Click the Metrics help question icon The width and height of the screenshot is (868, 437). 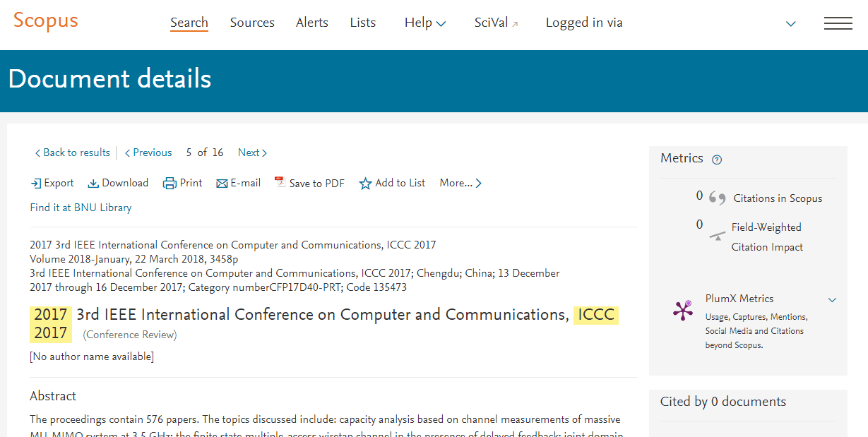pyautogui.click(x=717, y=160)
